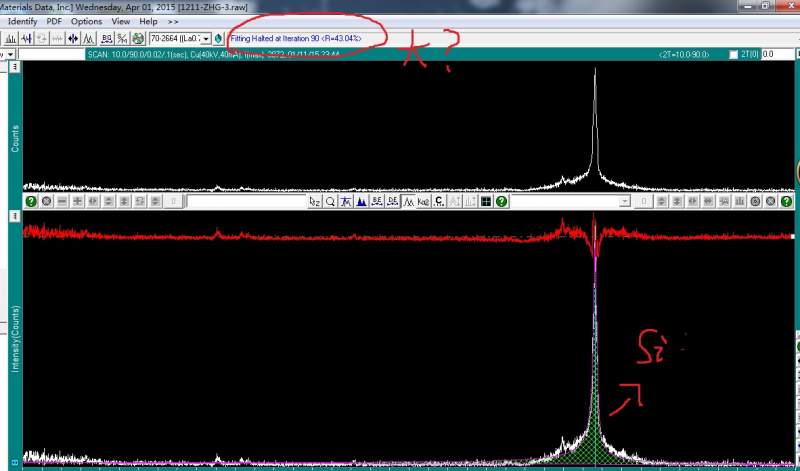Click the green help icon at left of middle toolbar
This screenshot has height=471, width=800.
pos(31,201)
